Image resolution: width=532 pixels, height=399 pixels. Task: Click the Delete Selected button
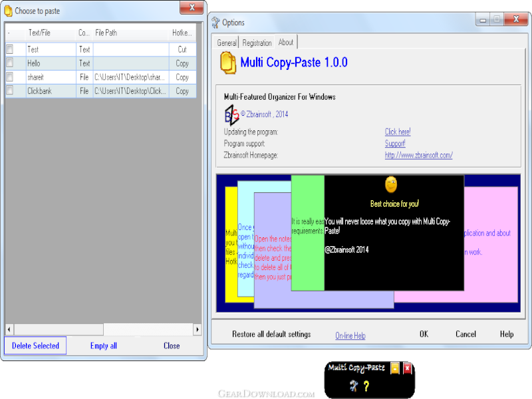pos(35,345)
